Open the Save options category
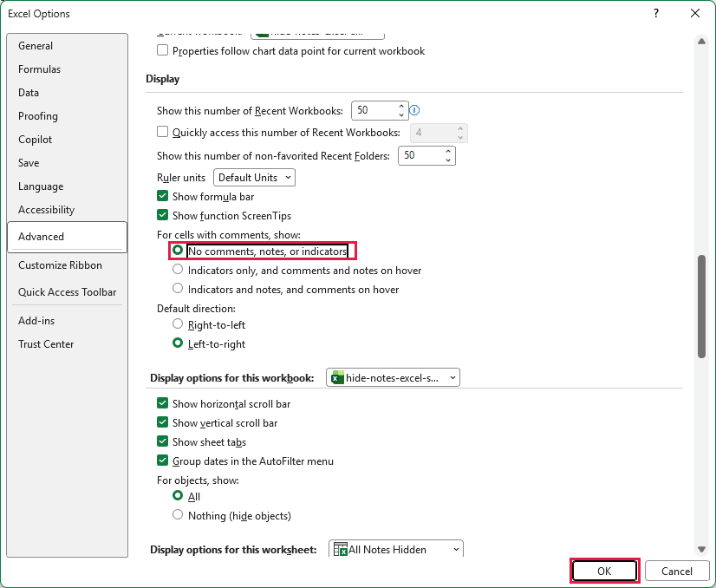 pos(67,163)
